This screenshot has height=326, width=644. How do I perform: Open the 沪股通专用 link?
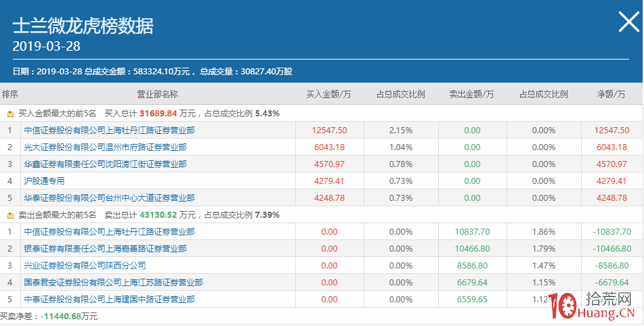coord(45,181)
